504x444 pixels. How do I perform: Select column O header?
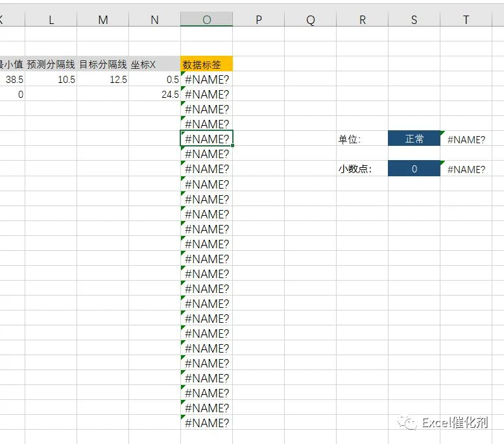point(207,19)
